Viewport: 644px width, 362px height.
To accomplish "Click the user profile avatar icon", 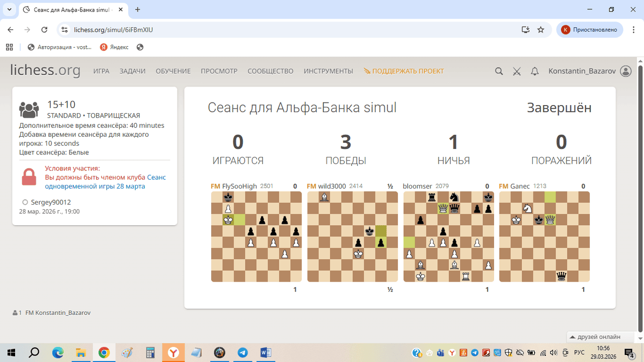I will click(625, 71).
